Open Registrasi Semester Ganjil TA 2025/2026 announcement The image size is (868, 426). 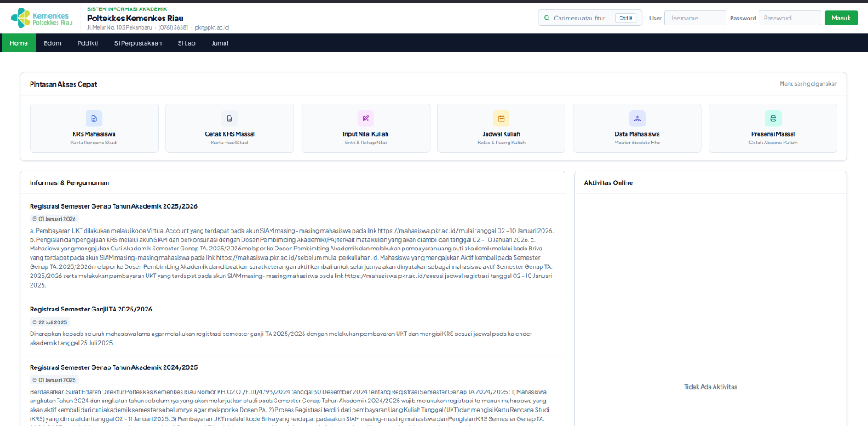91,309
